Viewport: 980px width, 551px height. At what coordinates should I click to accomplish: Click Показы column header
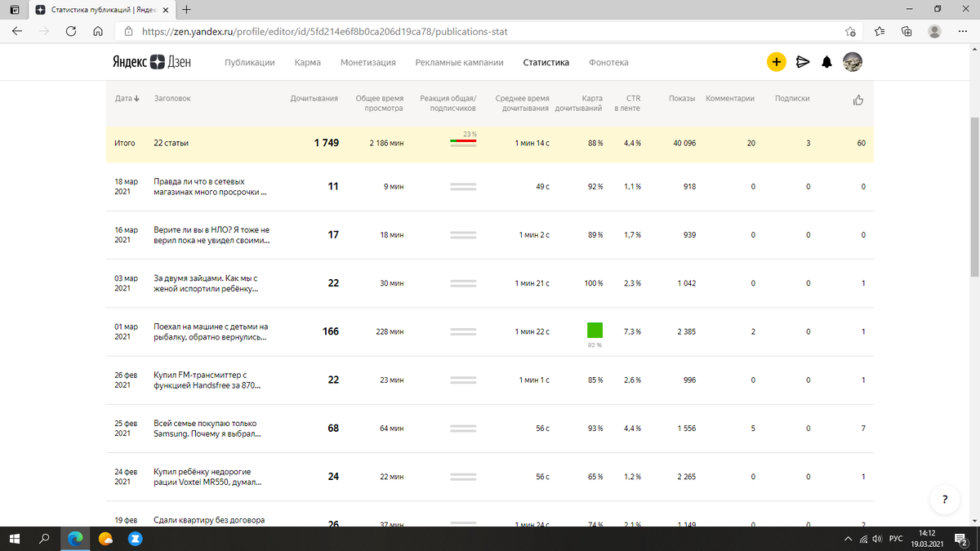(682, 98)
